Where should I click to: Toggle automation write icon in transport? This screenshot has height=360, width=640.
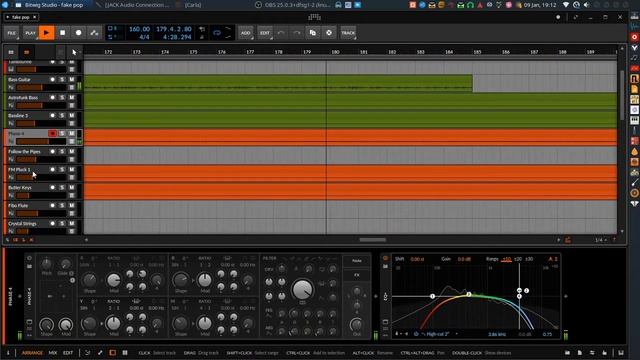94,33
